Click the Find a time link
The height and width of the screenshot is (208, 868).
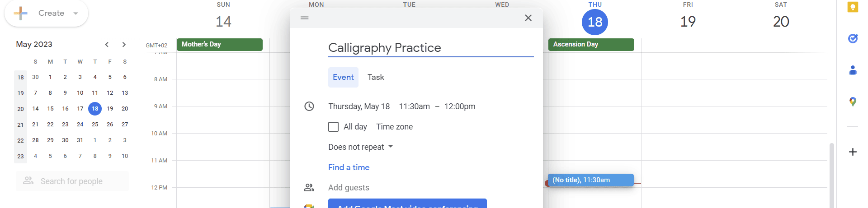click(349, 167)
